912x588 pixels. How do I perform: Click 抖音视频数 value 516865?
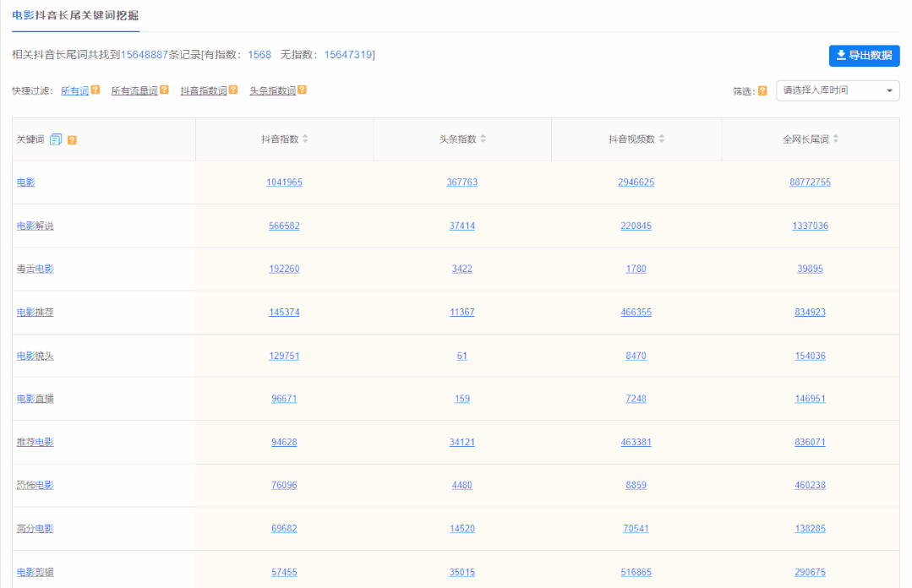[636, 572]
